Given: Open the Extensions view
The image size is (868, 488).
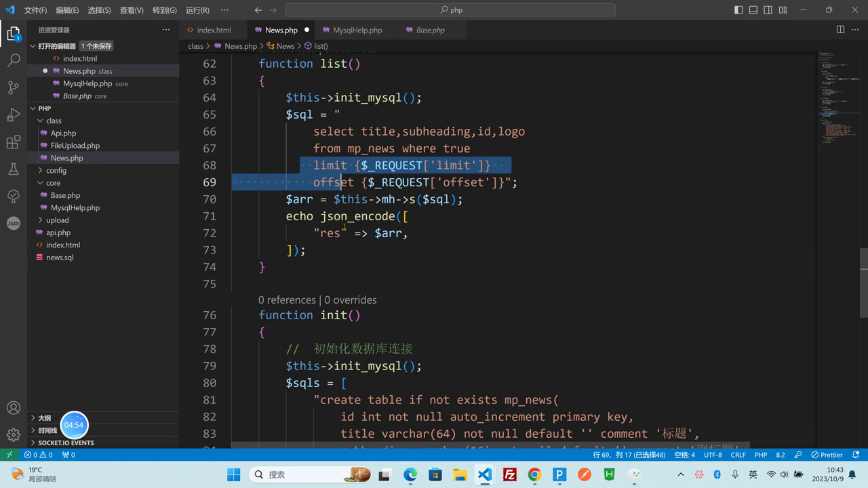Looking at the screenshot, I should pyautogui.click(x=14, y=142).
